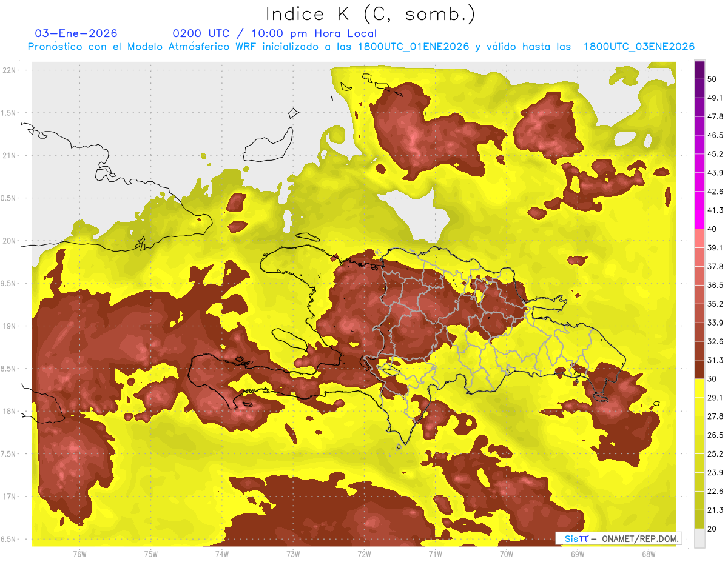Screen dimensions: 728x562
Task: Click the '73W' longitude axis label
Action: pyautogui.click(x=293, y=554)
